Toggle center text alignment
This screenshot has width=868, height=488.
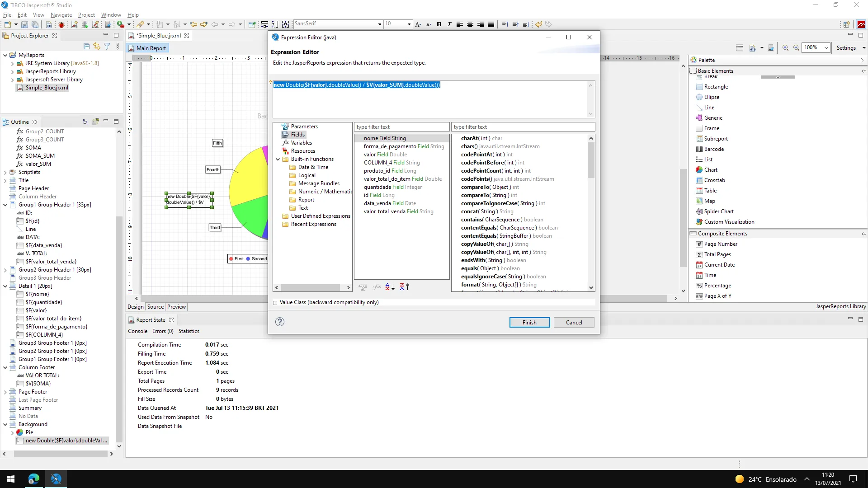470,24
